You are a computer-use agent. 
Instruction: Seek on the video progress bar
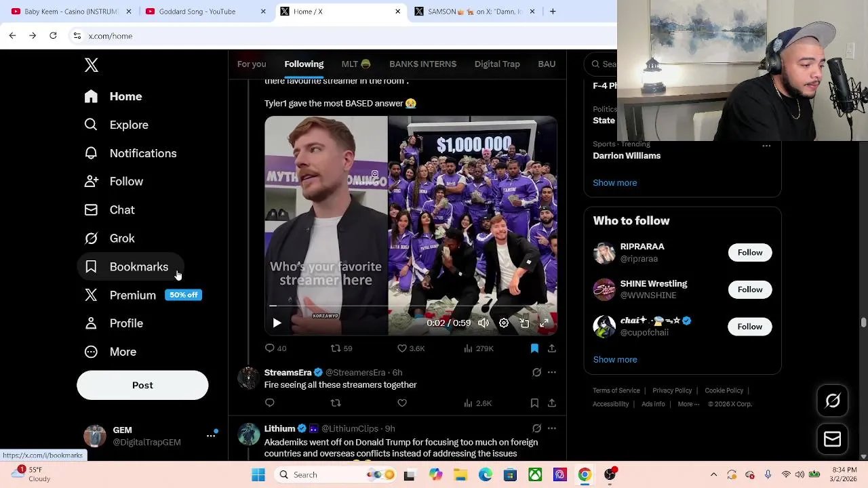point(411,306)
